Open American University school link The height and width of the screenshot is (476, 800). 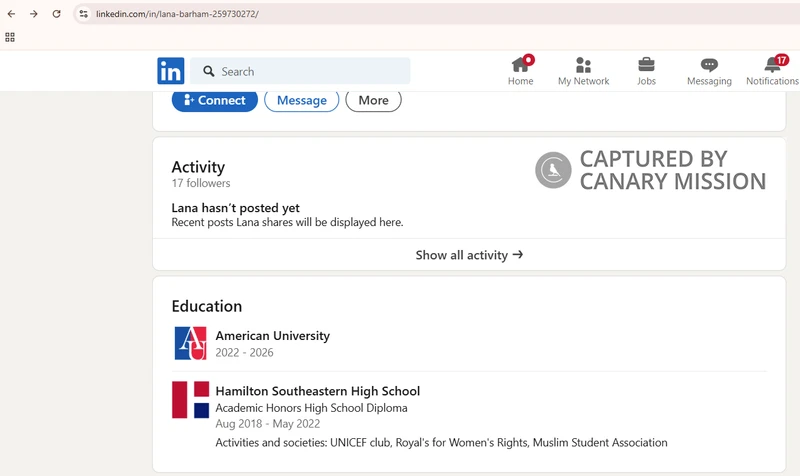[272, 336]
